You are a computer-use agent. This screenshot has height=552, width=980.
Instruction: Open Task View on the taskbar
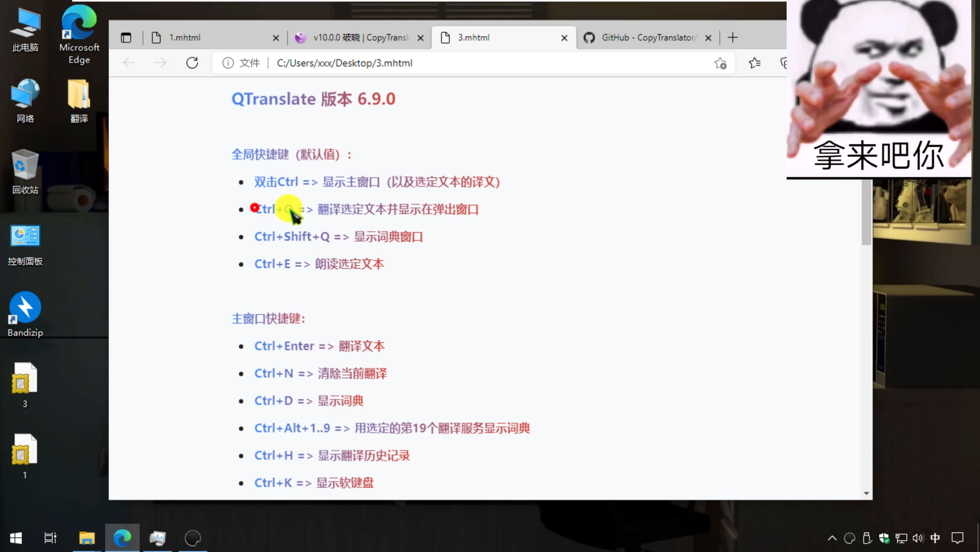coord(50,538)
